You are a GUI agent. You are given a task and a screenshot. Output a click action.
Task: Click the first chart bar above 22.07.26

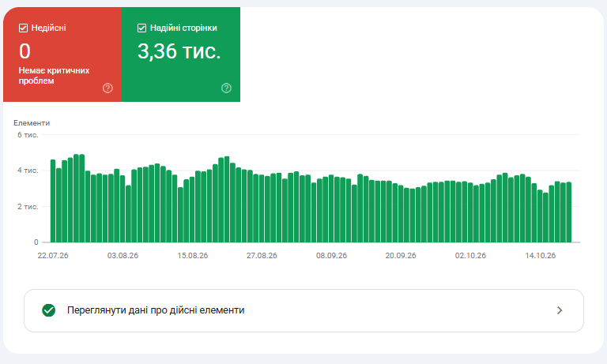coord(53,201)
